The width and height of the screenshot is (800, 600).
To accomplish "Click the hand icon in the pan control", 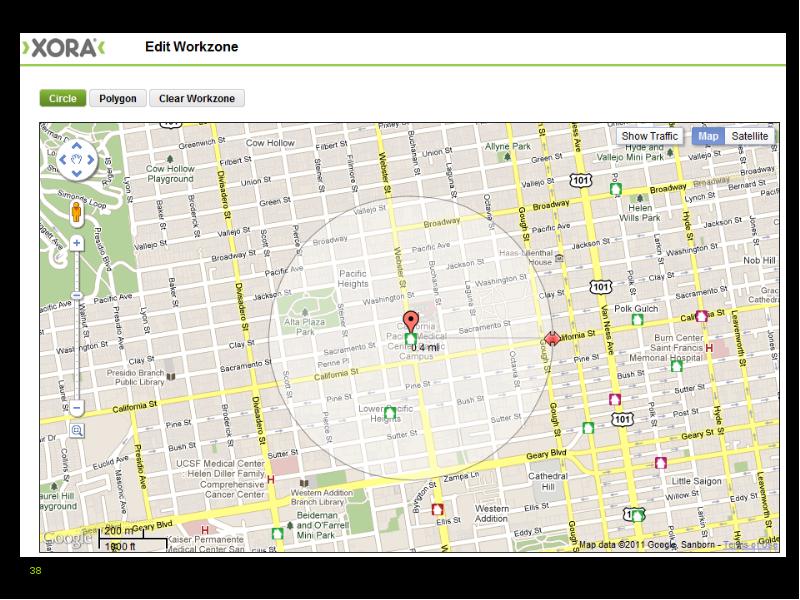I will [77, 160].
